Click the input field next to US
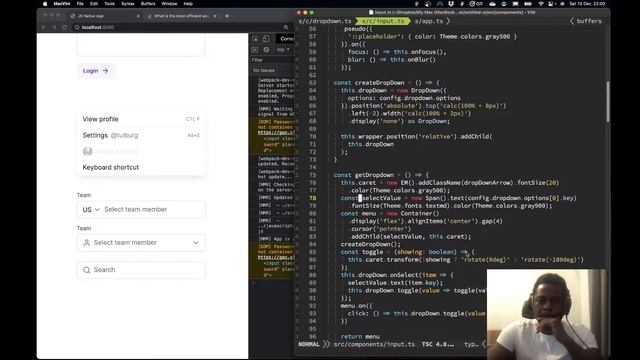The image size is (640, 360). [153, 209]
